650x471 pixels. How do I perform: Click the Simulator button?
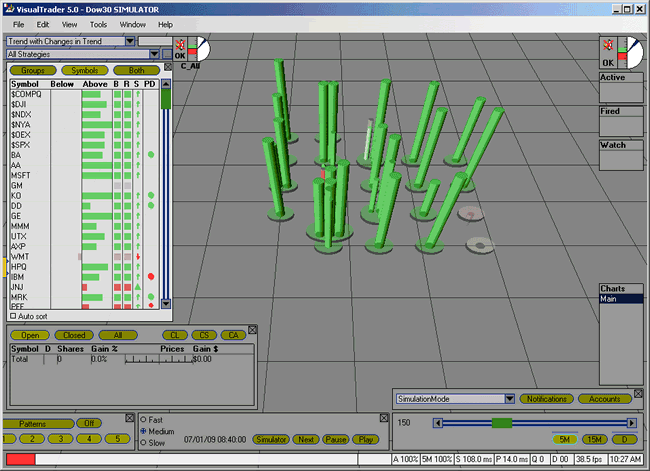point(271,439)
